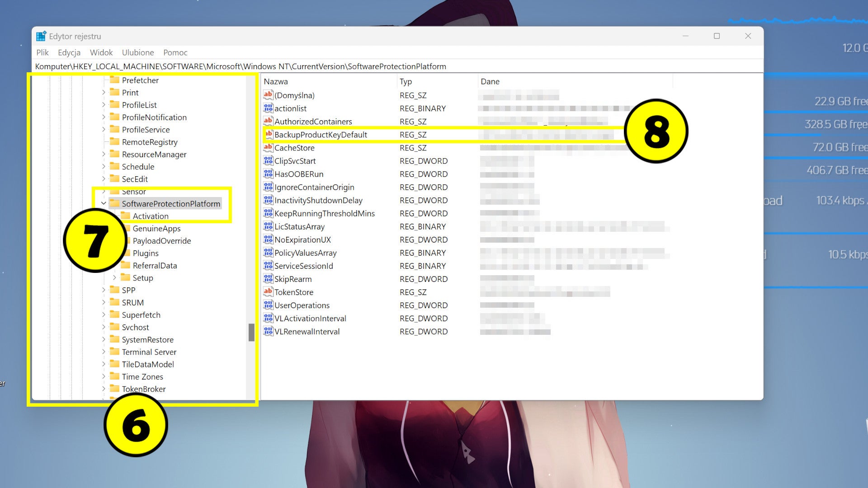
Task: Click the string icon of TokenStore
Action: click(268, 291)
